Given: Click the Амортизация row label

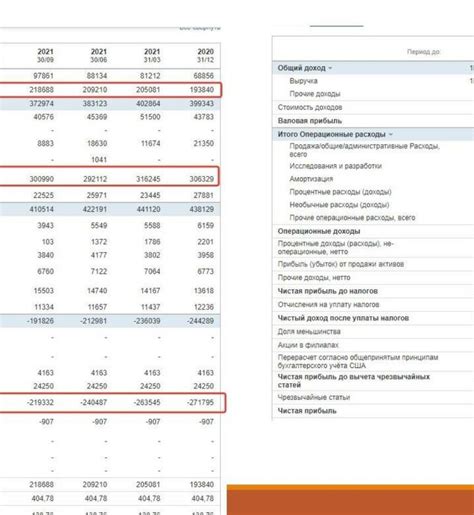Looking at the screenshot, I should click(x=311, y=179).
